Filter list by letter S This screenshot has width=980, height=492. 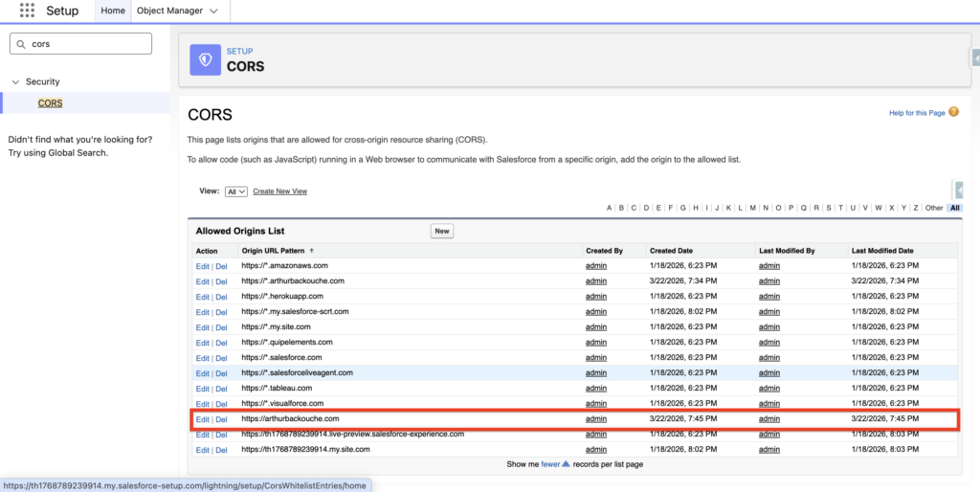[x=829, y=208]
